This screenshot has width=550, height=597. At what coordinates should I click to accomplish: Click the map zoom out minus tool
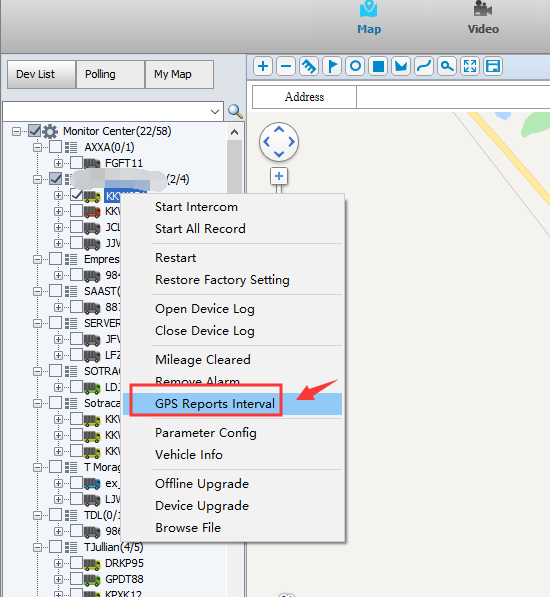[286, 66]
